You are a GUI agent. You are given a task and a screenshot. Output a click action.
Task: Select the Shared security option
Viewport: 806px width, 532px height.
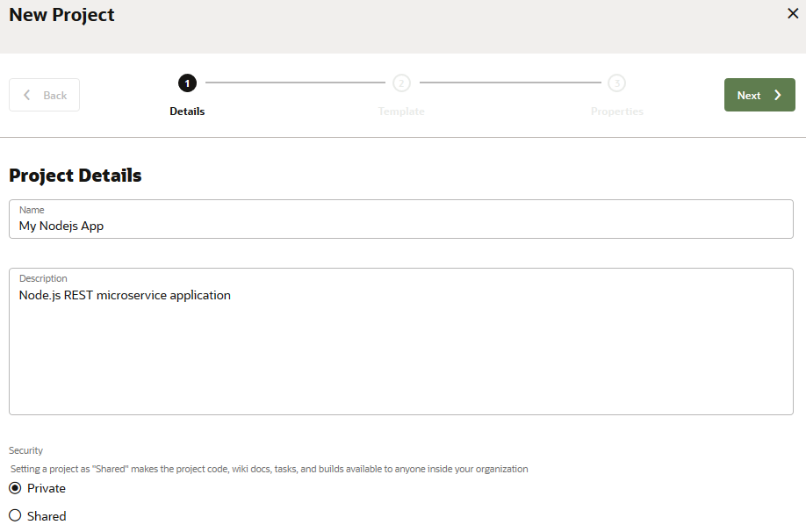click(x=14, y=515)
